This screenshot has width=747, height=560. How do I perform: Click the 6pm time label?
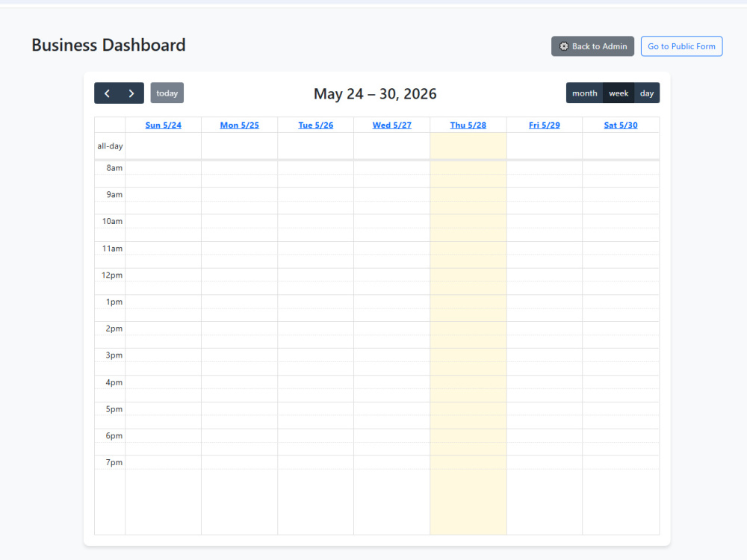[x=114, y=436]
